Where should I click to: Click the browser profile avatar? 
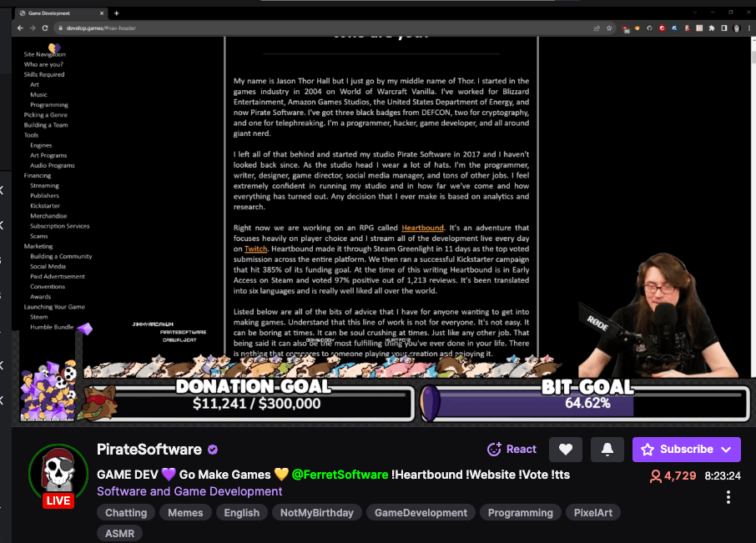[x=737, y=28]
